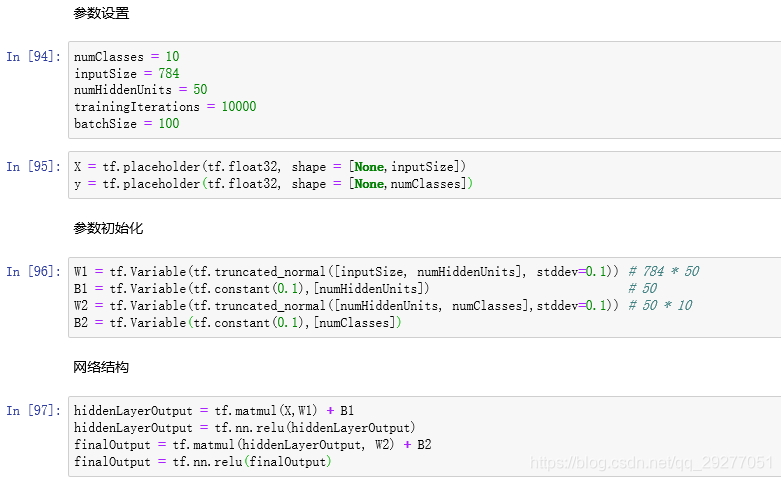Select the In [96] prompt label
Image resolution: width=781 pixels, height=481 pixels.
pyautogui.click(x=34, y=271)
